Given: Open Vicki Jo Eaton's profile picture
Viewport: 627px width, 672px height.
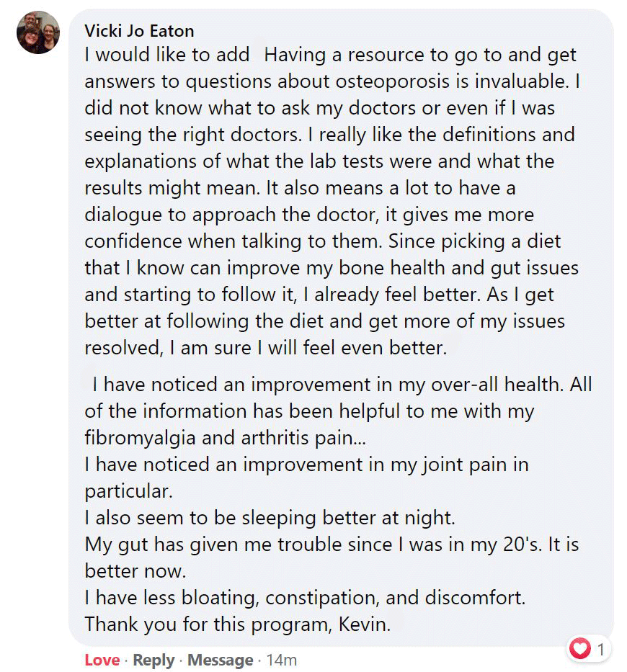Looking at the screenshot, I should [x=37, y=32].
